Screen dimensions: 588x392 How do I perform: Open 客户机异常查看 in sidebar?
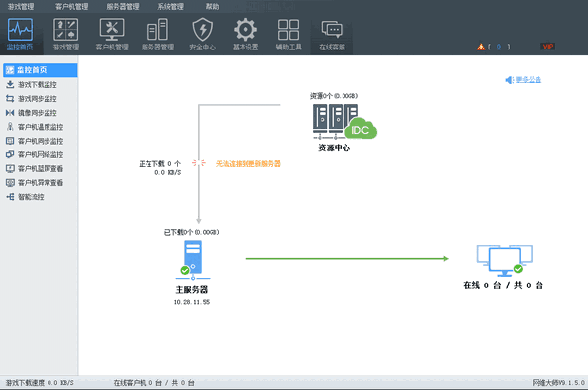(41, 183)
